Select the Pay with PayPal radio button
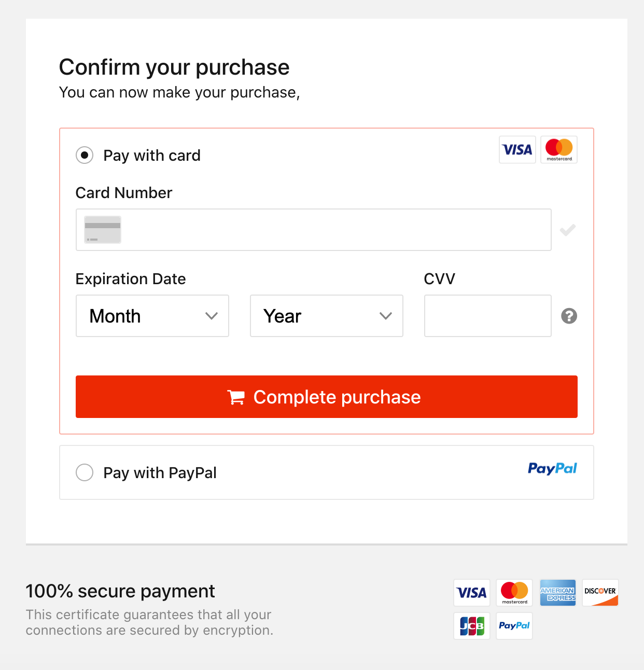 [85, 472]
